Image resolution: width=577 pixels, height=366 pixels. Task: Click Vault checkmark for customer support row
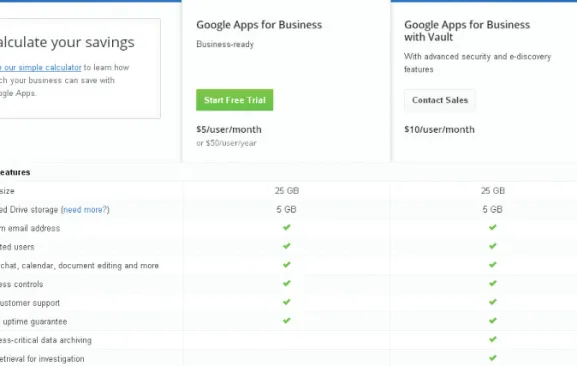pyautogui.click(x=493, y=302)
